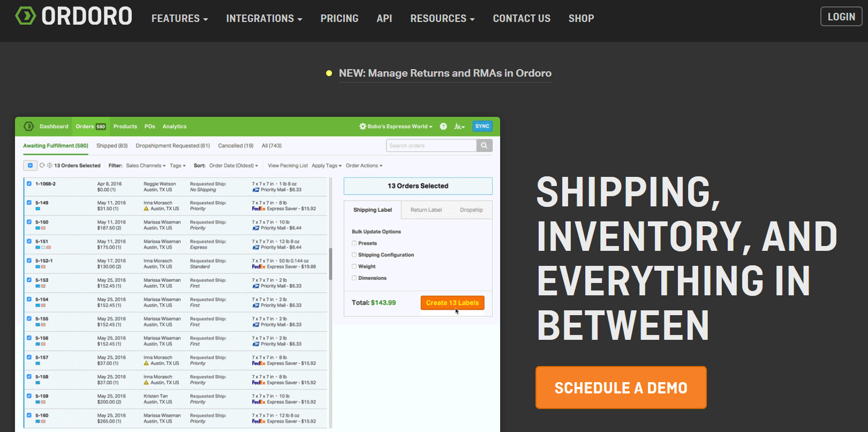Switch to the Products tab
This screenshot has width=868, height=432.
(x=125, y=126)
